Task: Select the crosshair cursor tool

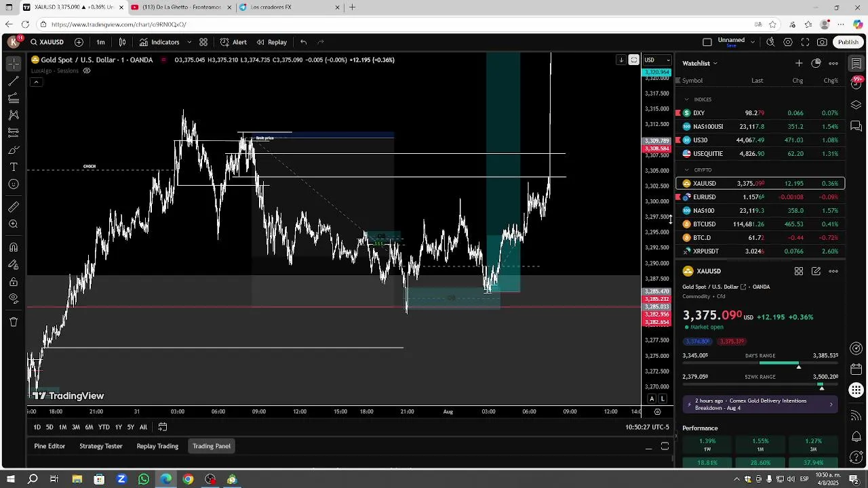Action: (x=14, y=64)
